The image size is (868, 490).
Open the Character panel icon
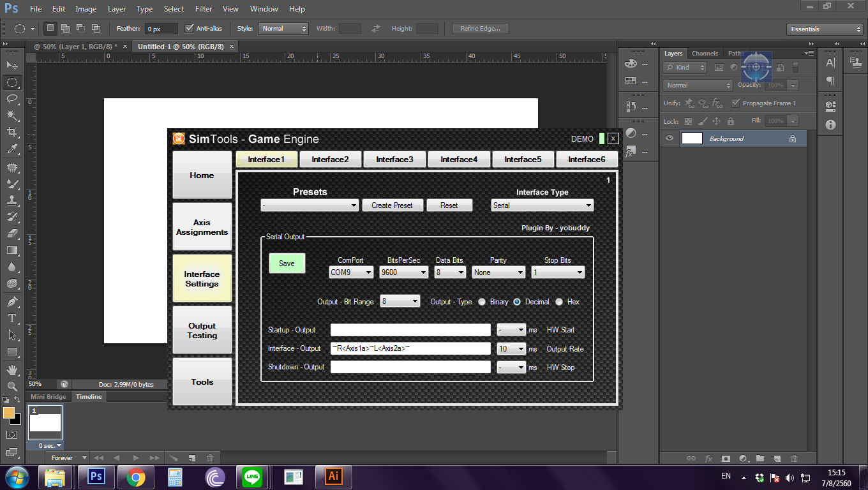click(x=830, y=63)
